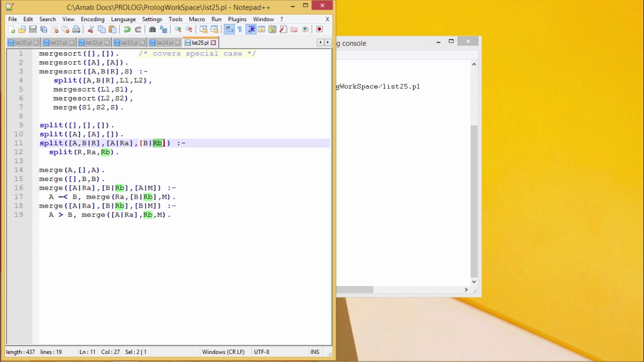
Task: Open the Edit menu
Action: [28, 19]
